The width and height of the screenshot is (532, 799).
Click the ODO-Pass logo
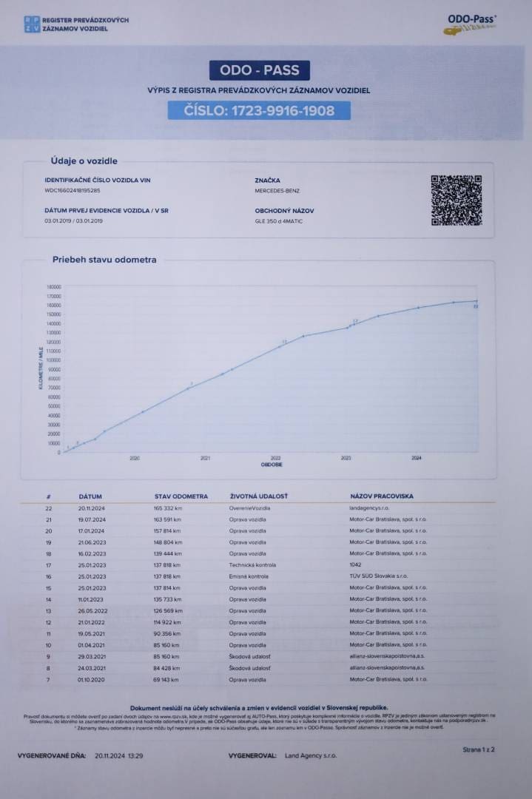coord(469,24)
